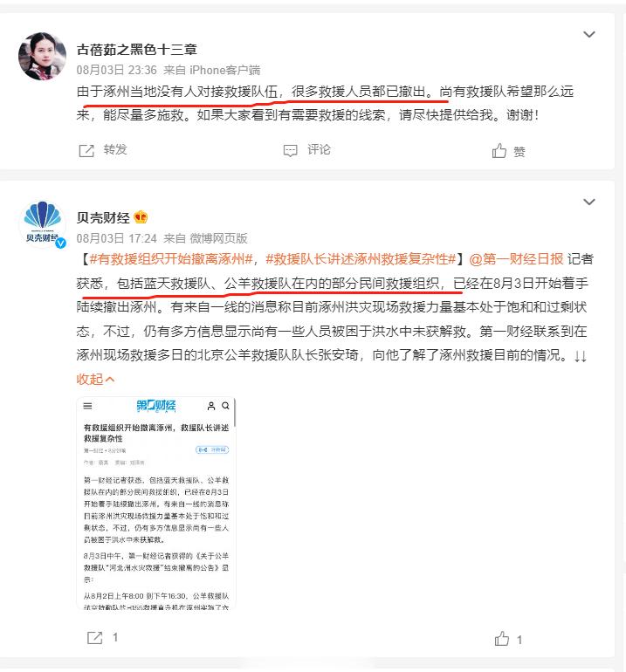Screen dimensions: 626x672
Task: Click 转发 label on first post
Action: (x=115, y=149)
